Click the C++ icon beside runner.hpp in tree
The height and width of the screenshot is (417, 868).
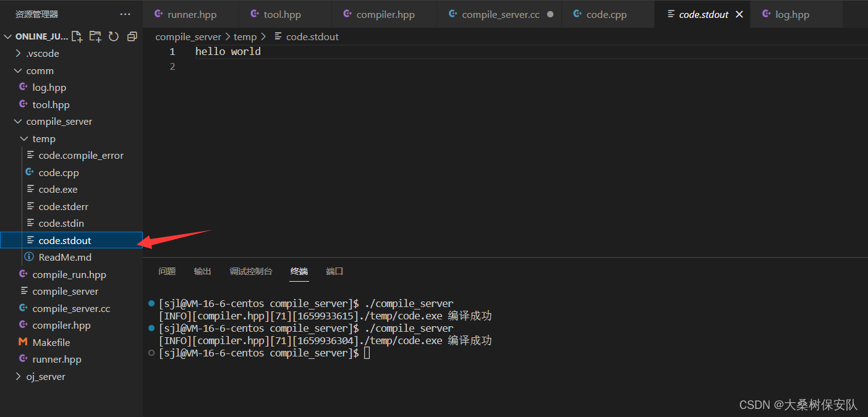(x=23, y=359)
